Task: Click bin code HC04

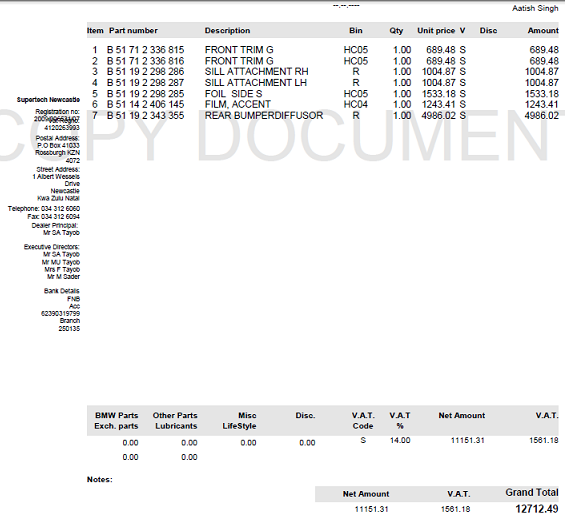Action: click(356, 105)
